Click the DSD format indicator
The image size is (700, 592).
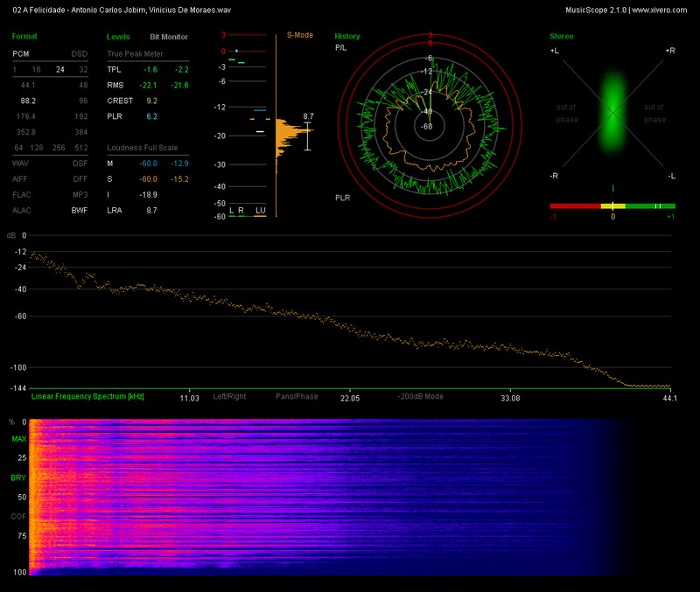coord(80,54)
